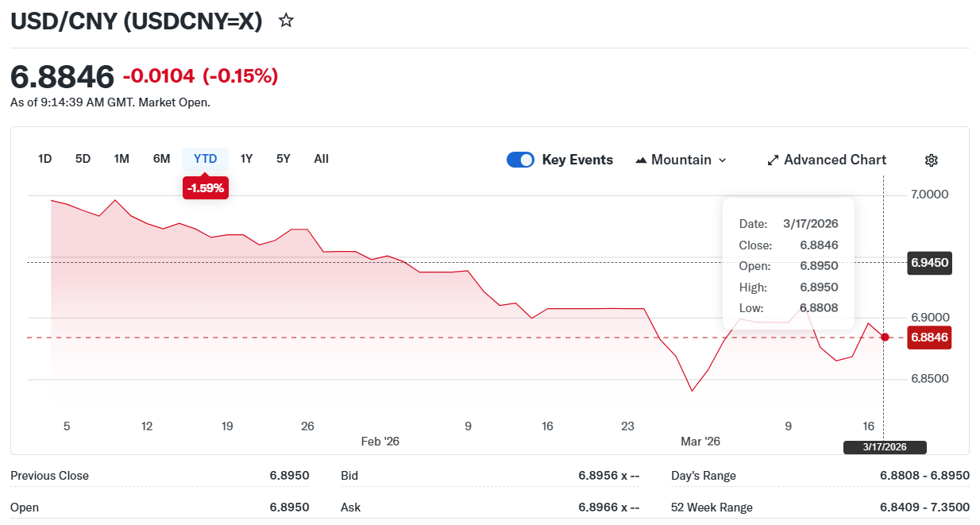Show the 1Y chart range
Screen dimensions: 980x525
[246, 159]
